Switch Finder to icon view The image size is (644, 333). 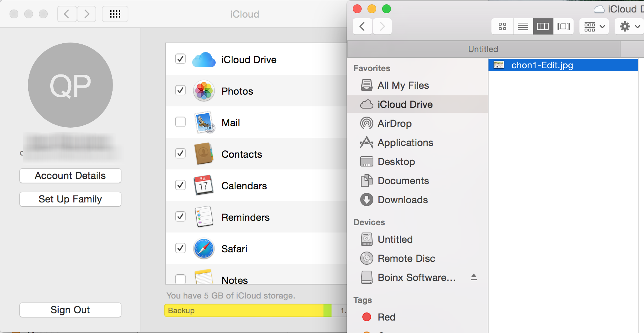click(x=502, y=26)
